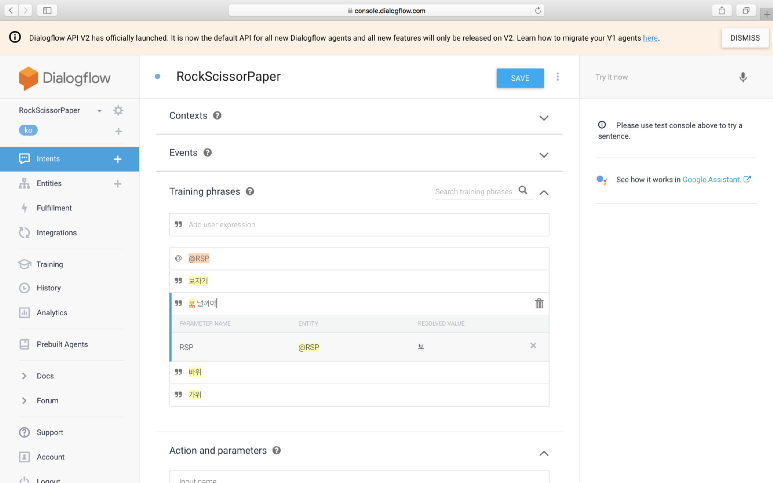This screenshot has width=773, height=483.
Task: Dismiss the API V2 notification banner
Action: click(x=744, y=37)
